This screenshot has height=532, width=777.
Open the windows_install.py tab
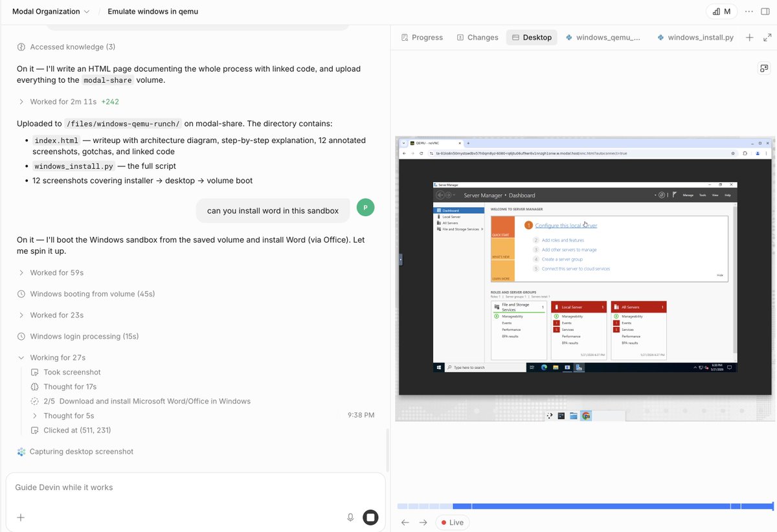click(x=695, y=38)
